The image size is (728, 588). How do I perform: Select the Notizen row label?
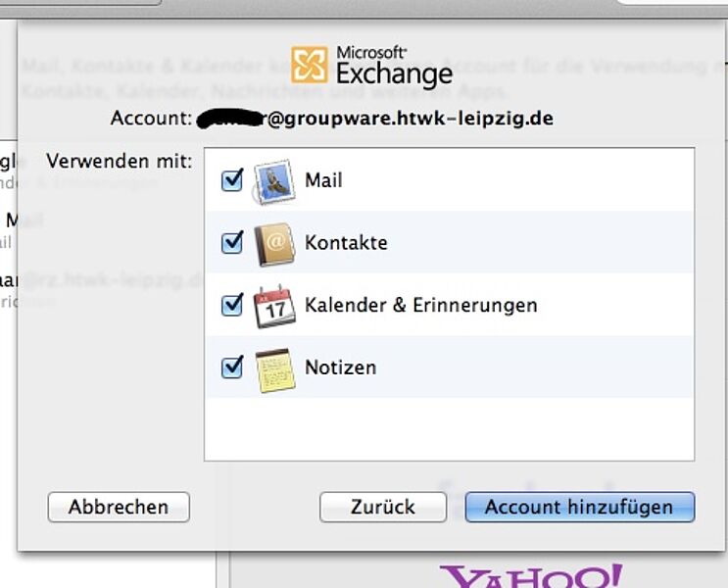pyautogui.click(x=340, y=367)
